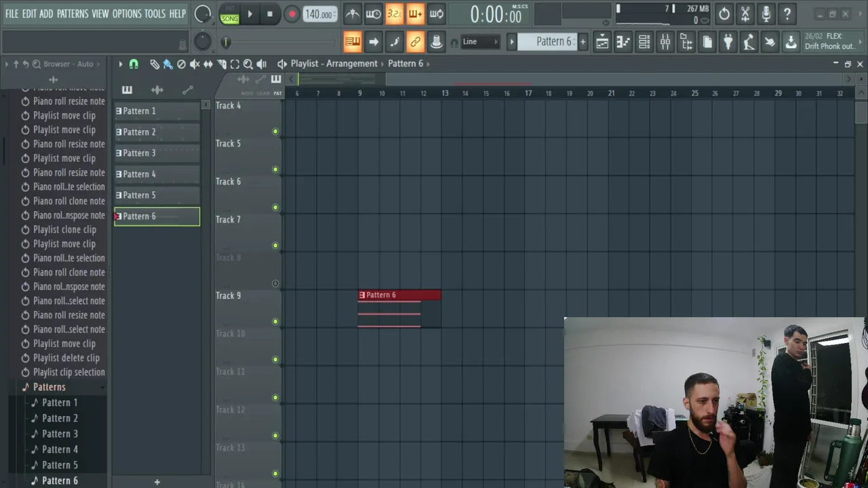
Task: Toggle blend recording overdub
Action: tap(416, 14)
